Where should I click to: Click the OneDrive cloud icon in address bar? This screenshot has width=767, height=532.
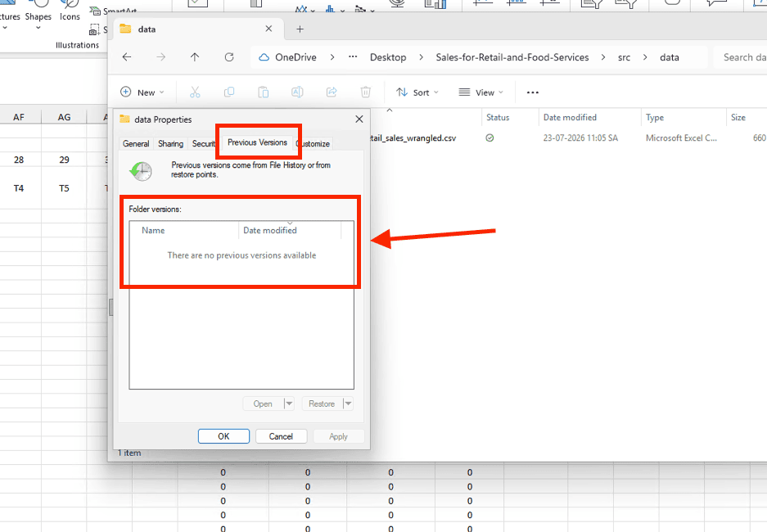[x=264, y=57]
